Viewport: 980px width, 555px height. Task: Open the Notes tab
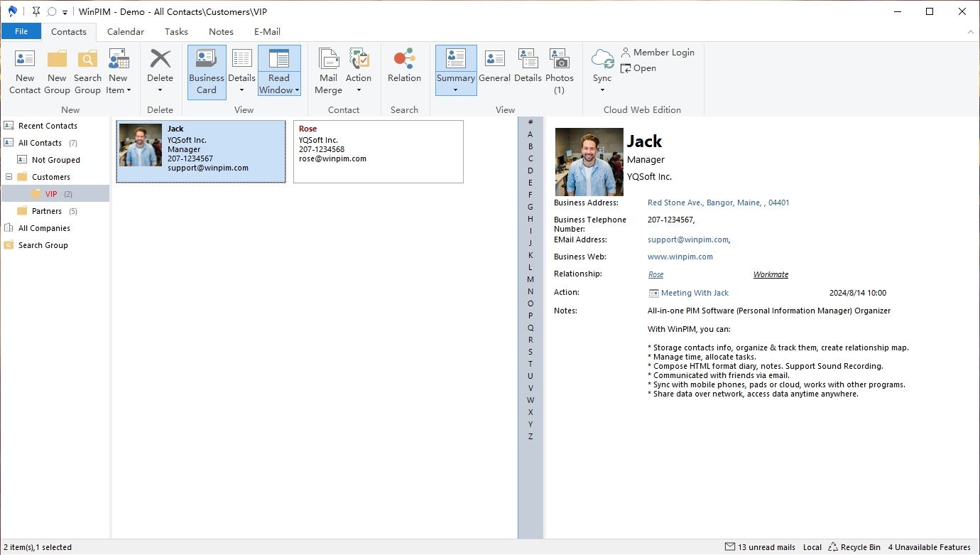221,32
